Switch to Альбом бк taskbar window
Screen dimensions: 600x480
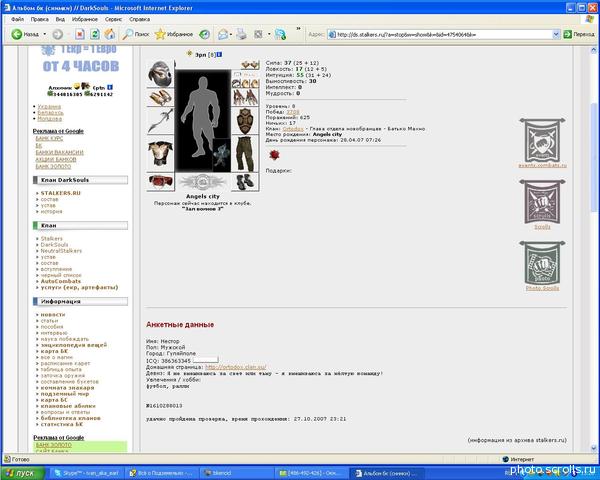387,473
